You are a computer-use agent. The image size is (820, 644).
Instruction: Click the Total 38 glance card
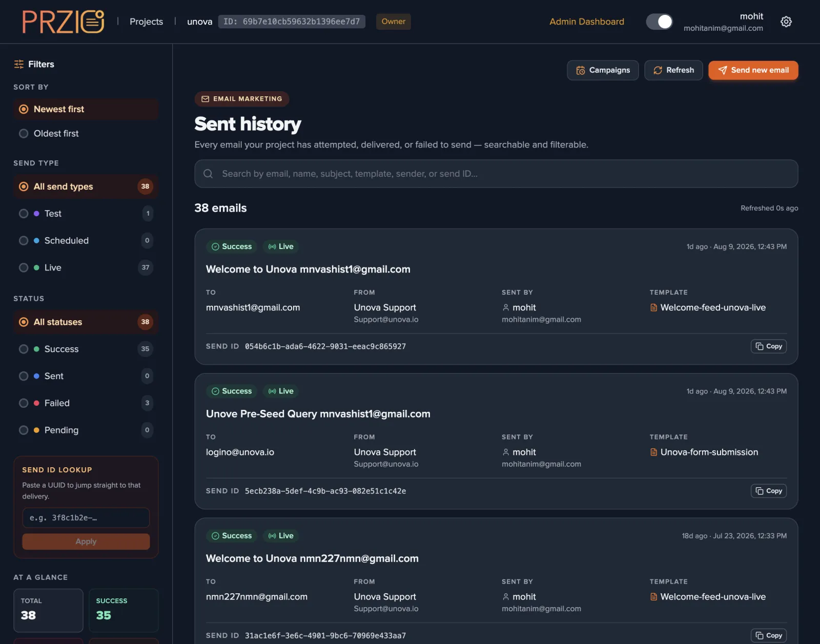(x=48, y=611)
